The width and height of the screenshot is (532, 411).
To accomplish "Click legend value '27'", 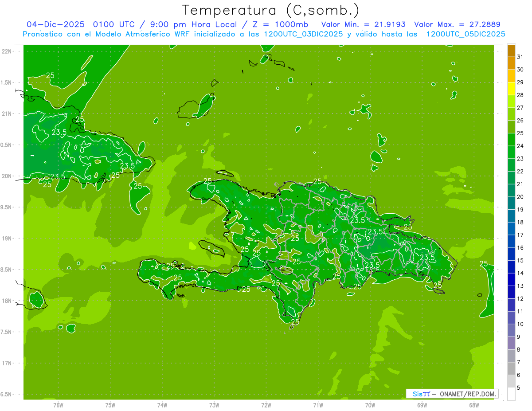I will point(520,108).
